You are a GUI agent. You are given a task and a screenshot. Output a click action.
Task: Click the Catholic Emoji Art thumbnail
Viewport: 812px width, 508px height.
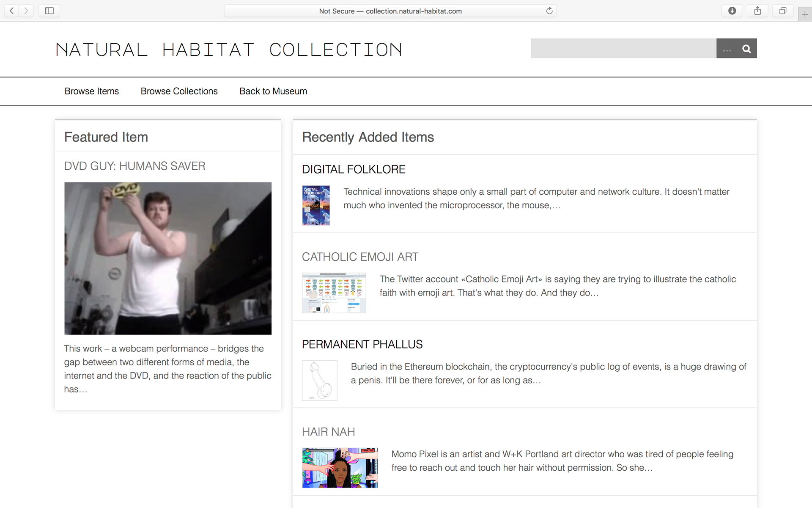tap(334, 293)
